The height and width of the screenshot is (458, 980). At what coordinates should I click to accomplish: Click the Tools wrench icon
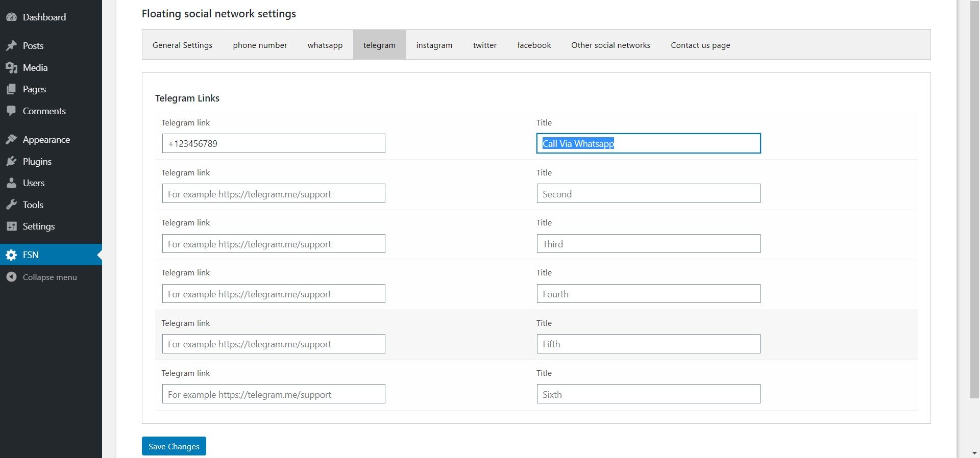tap(11, 205)
